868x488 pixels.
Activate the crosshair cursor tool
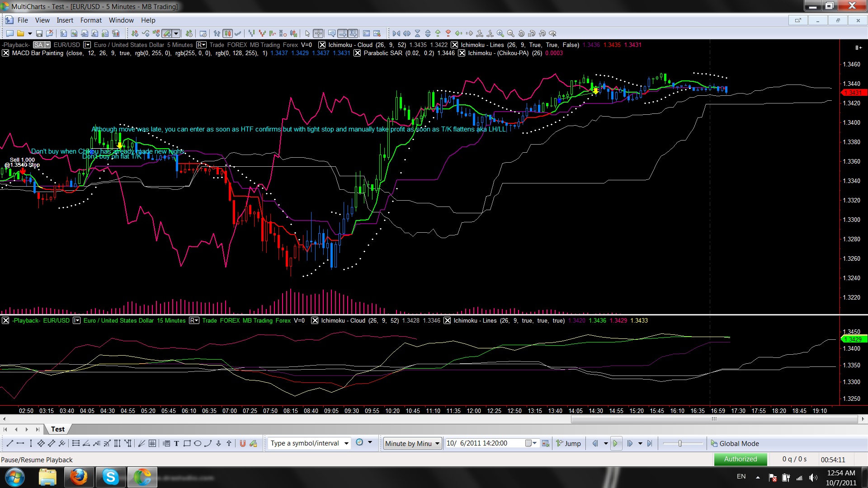click(x=318, y=33)
